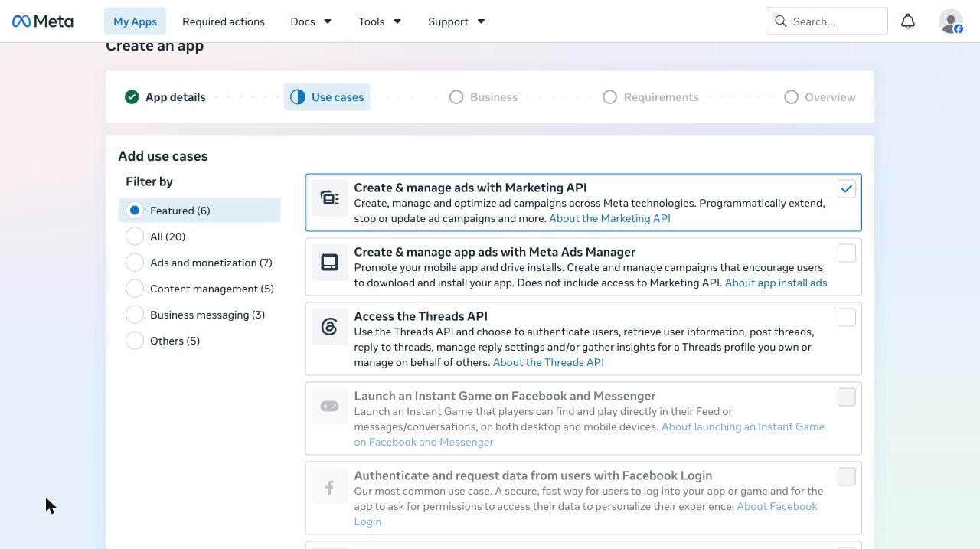This screenshot has height=549, width=980.
Task: Go to the Requirements step
Action: click(651, 97)
